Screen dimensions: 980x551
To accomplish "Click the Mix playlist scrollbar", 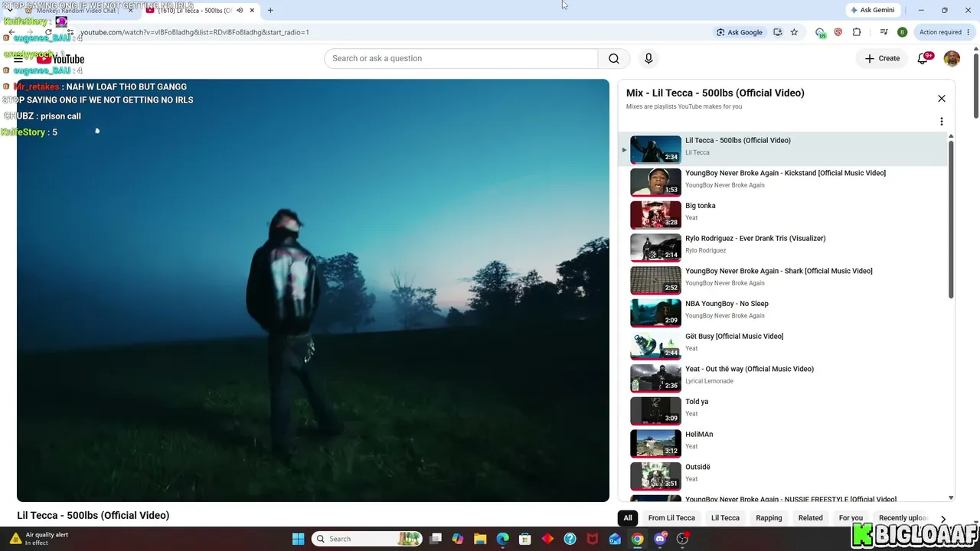I will [951, 218].
